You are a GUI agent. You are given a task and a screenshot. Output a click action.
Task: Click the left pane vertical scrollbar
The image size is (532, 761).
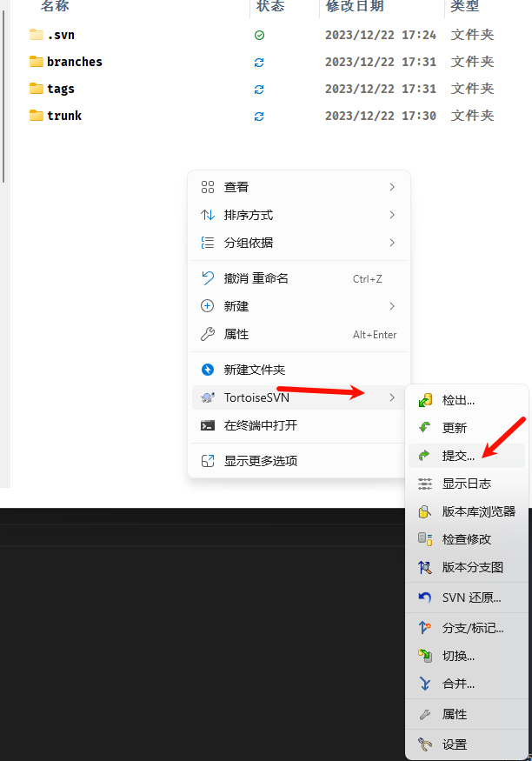[3, 96]
